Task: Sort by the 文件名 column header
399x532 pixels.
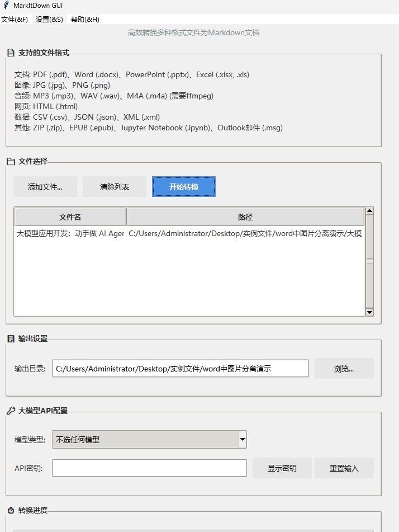Action: pyautogui.click(x=70, y=217)
